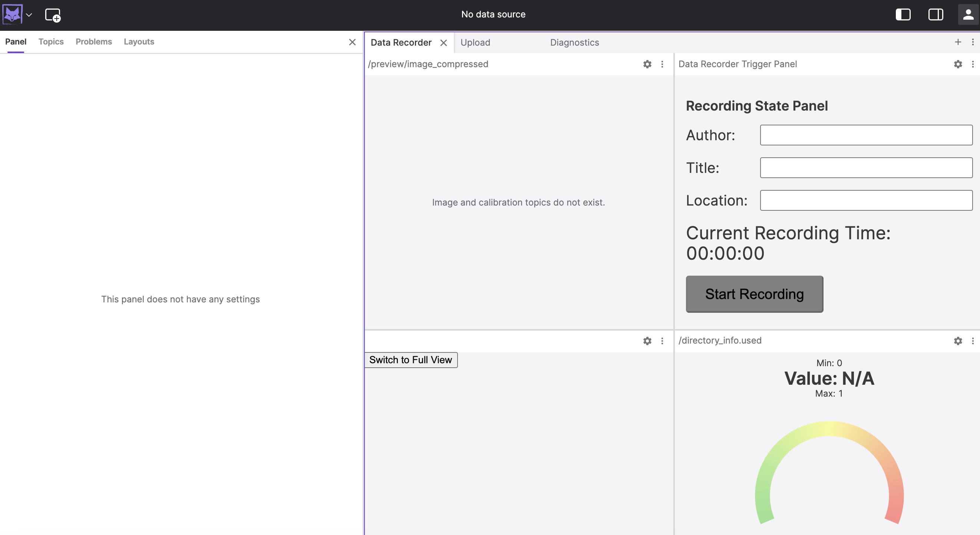Click Switch to Full View button
The width and height of the screenshot is (980, 535).
(411, 360)
